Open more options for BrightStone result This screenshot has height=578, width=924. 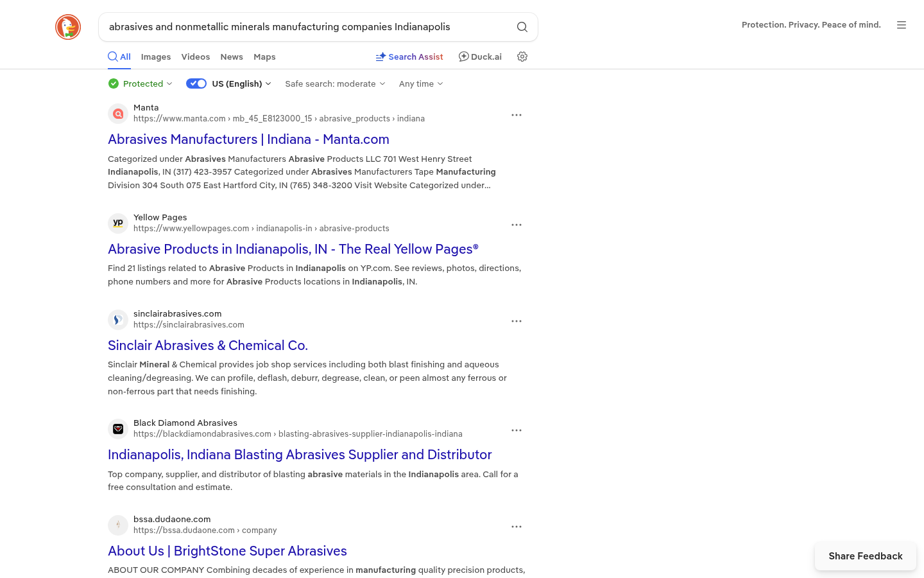(x=517, y=527)
